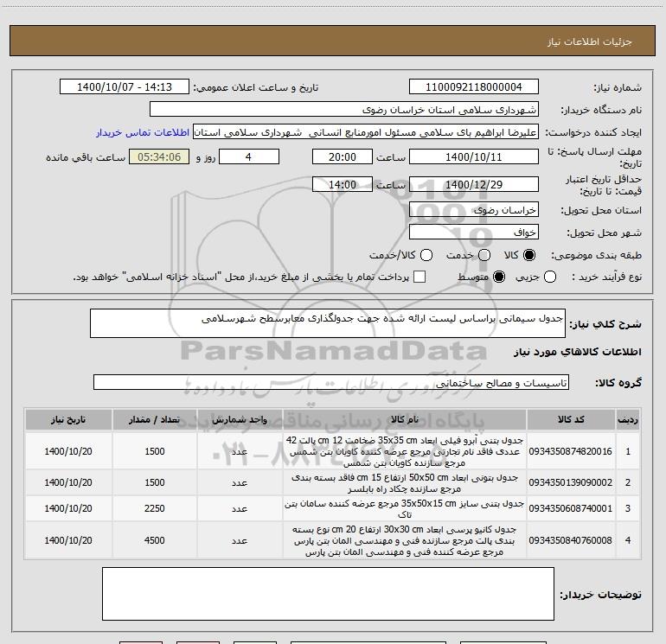Click product code 0934350840760008
This screenshot has height=644, width=666.
pos(571,540)
